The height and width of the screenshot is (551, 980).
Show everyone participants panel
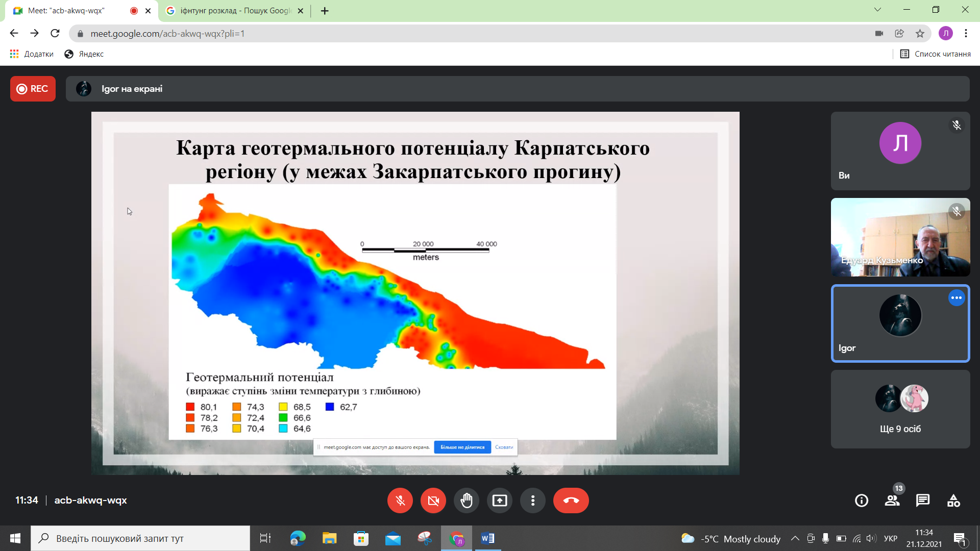point(892,500)
